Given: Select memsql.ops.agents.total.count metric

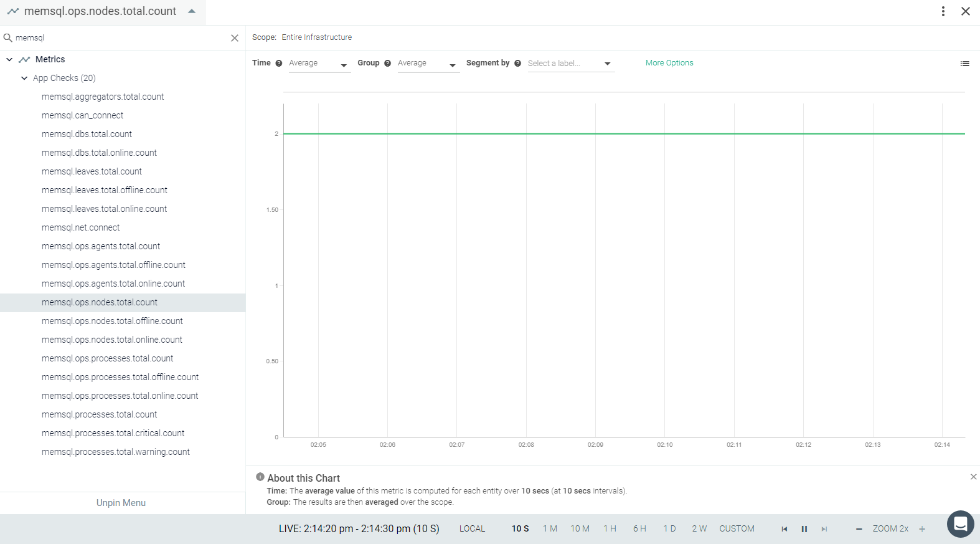Looking at the screenshot, I should (101, 246).
